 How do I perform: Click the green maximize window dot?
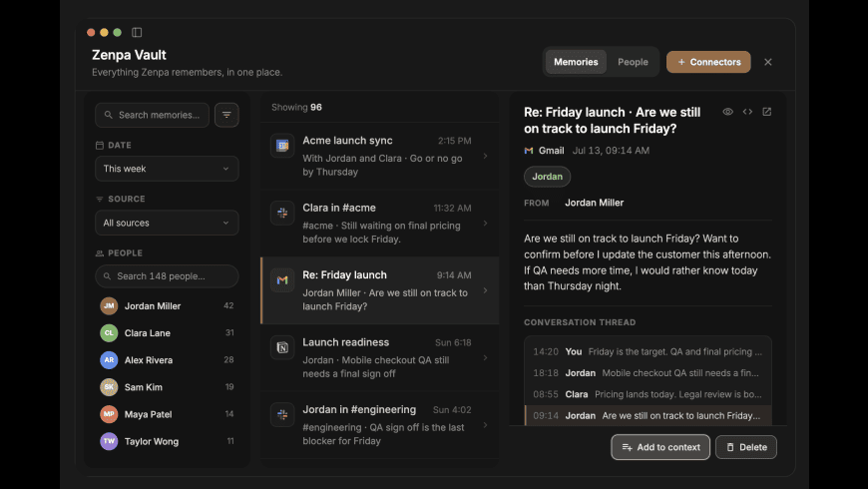click(118, 33)
